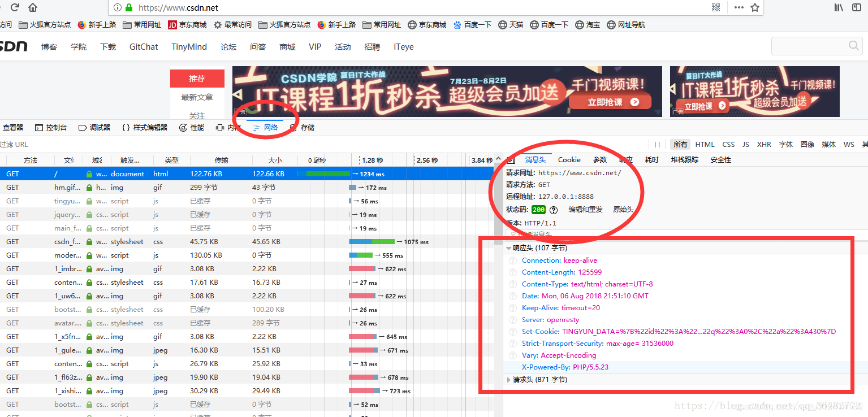868x417 pixels.
Task: Switch to the 调试器 devtools tab
Action: [94, 128]
